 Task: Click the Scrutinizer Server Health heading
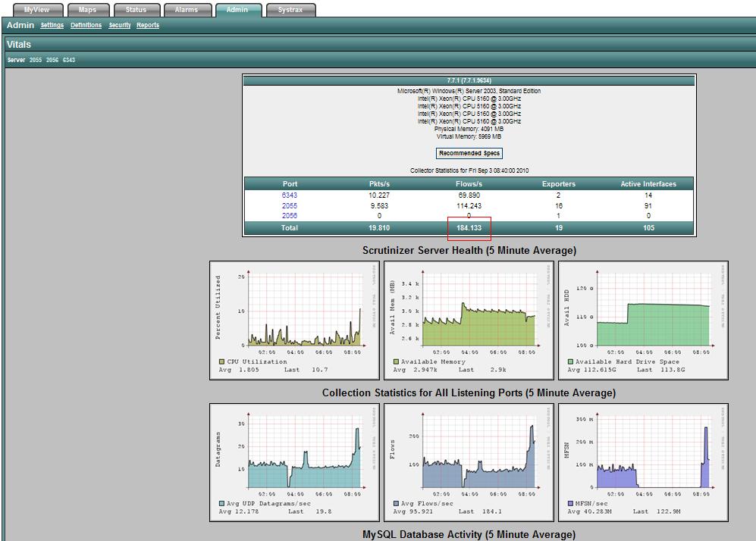coord(469,251)
